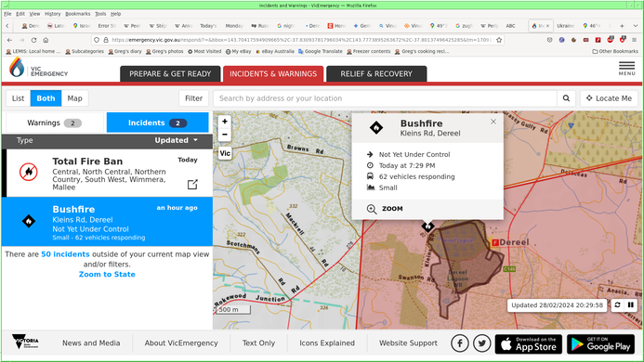The image size is (644, 362).
Task: Zoom out on the map with minus button
Action: 225,135
